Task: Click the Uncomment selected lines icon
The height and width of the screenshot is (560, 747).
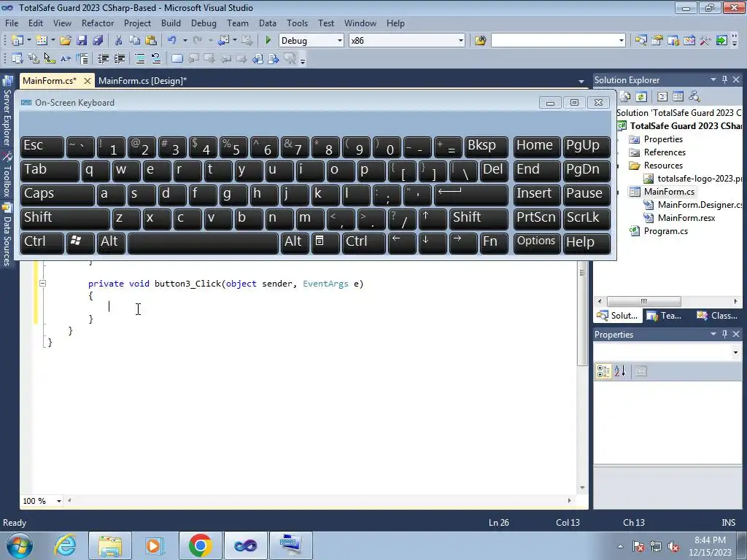Action: (x=156, y=58)
